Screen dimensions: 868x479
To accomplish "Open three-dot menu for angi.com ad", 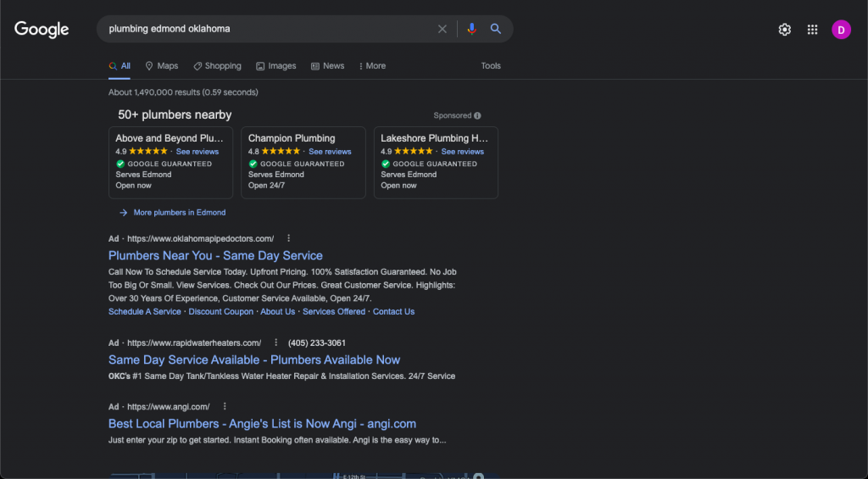I will pyautogui.click(x=225, y=406).
